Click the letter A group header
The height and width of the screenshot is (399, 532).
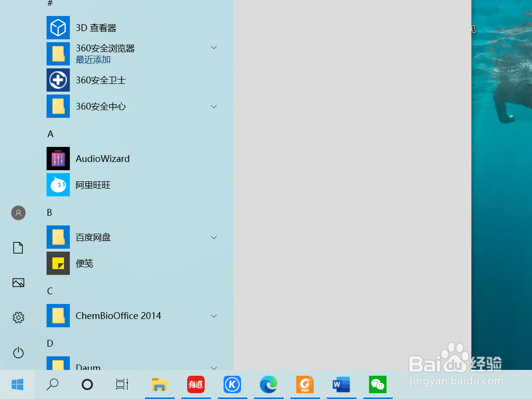click(x=50, y=134)
